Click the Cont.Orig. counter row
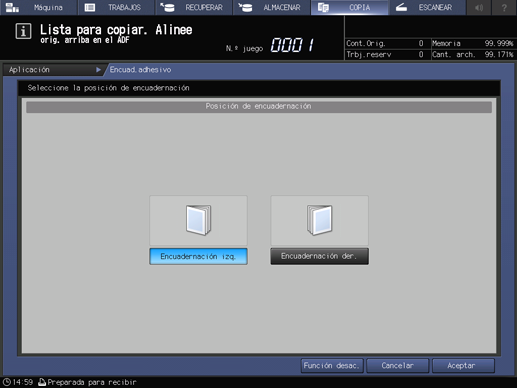The height and width of the screenshot is (388, 517). (x=385, y=43)
